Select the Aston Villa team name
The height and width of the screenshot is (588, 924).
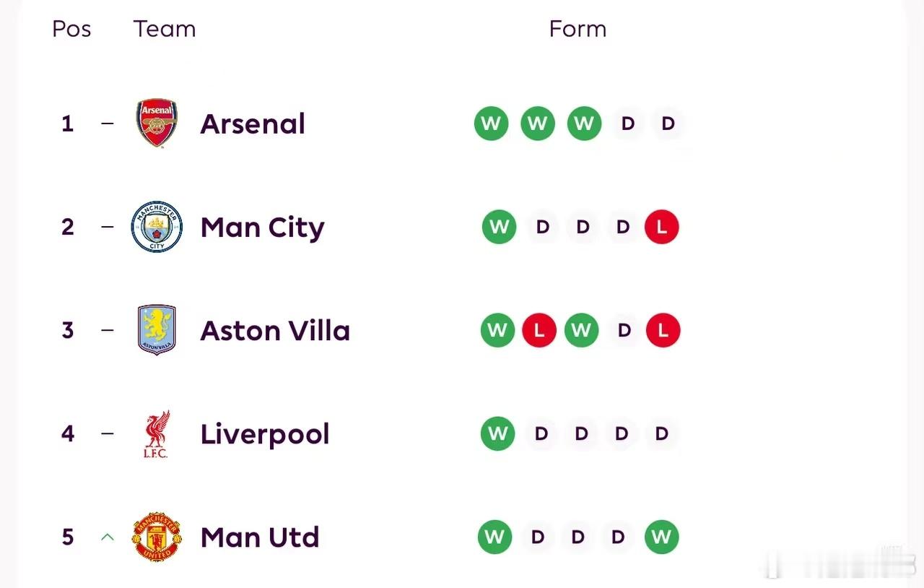pos(275,330)
